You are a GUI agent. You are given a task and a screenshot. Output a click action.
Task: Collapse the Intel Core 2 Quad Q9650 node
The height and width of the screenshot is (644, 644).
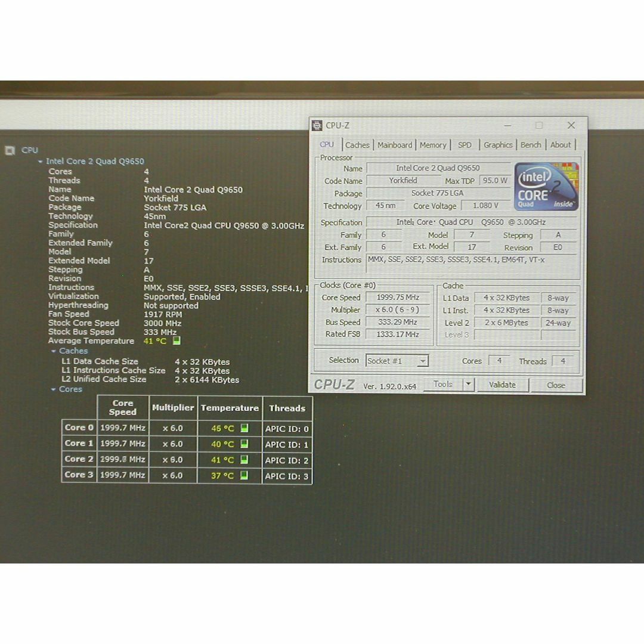click(x=41, y=162)
